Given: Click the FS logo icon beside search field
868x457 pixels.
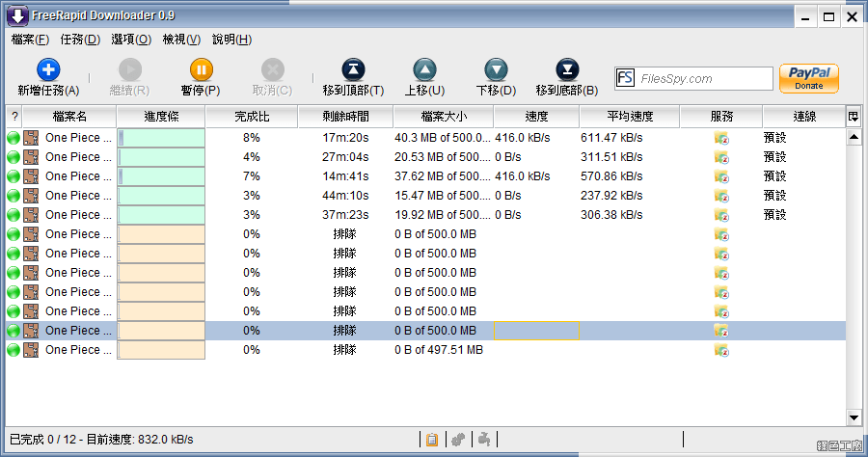Looking at the screenshot, I should click(x=625, y=78).
